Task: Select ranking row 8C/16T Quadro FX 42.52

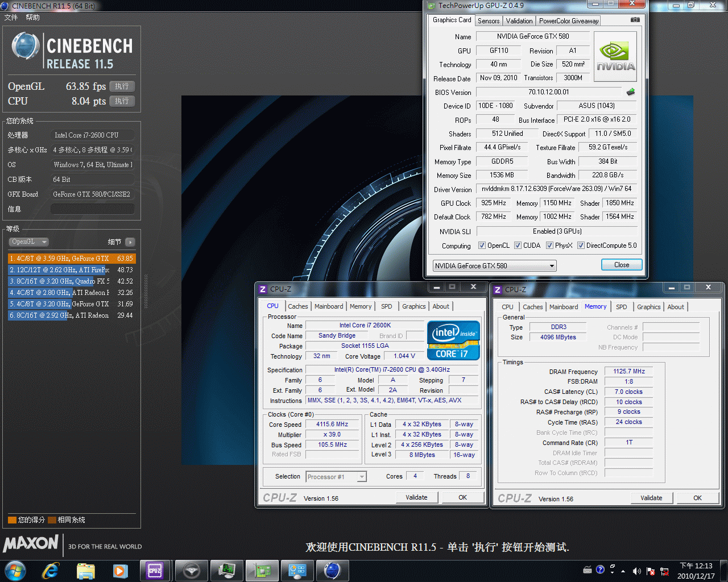Action: click(x=72, y=281)
